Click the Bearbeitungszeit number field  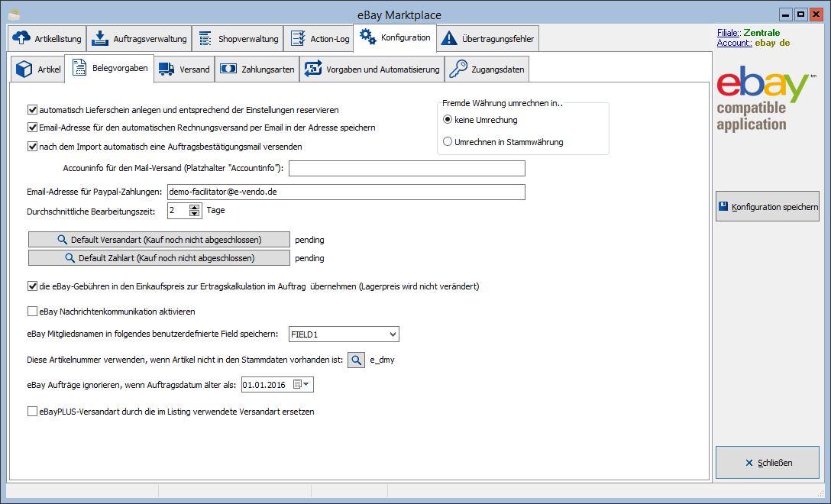coord(179,211)
